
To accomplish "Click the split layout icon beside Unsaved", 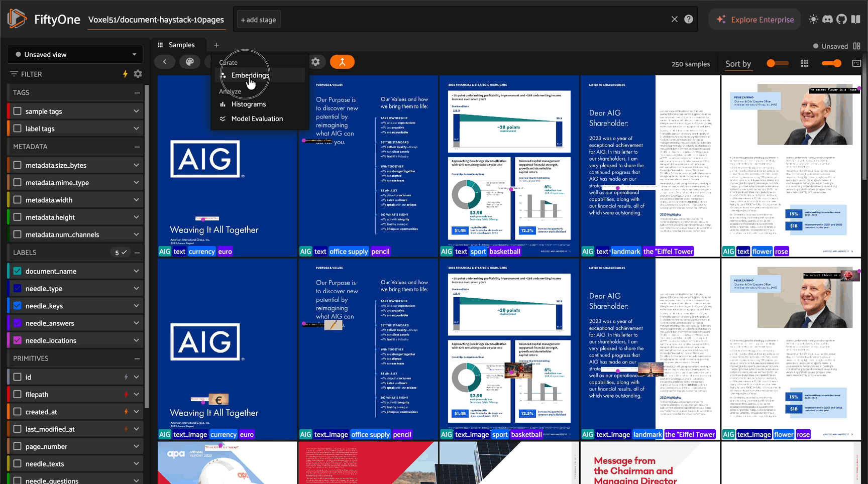I will tap(857, 46).
